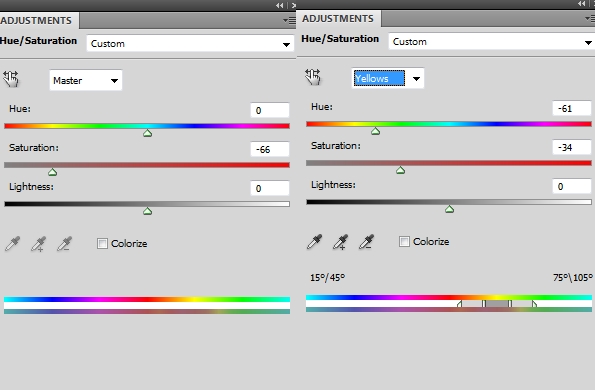Image resolution: width=595 pixels, height=390 pixels.
Task: Click the Lightness field in Master panel
Action: pos(270,188)
